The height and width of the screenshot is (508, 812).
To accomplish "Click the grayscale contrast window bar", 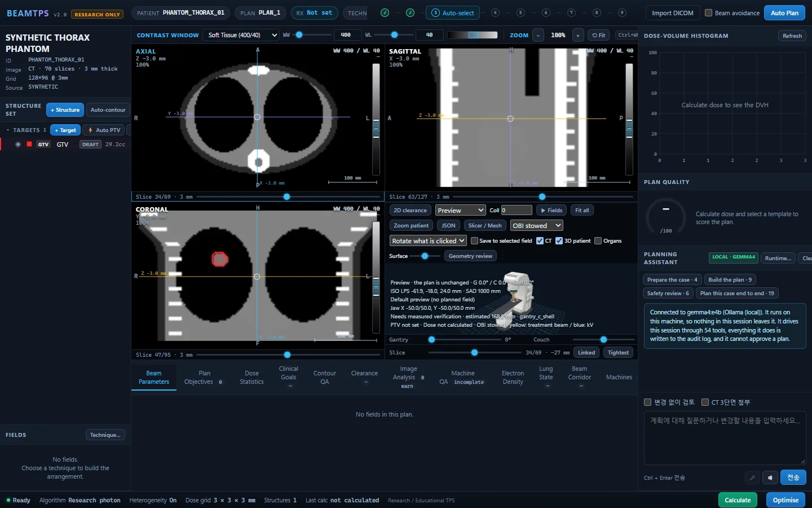I will tap(473, 35).
